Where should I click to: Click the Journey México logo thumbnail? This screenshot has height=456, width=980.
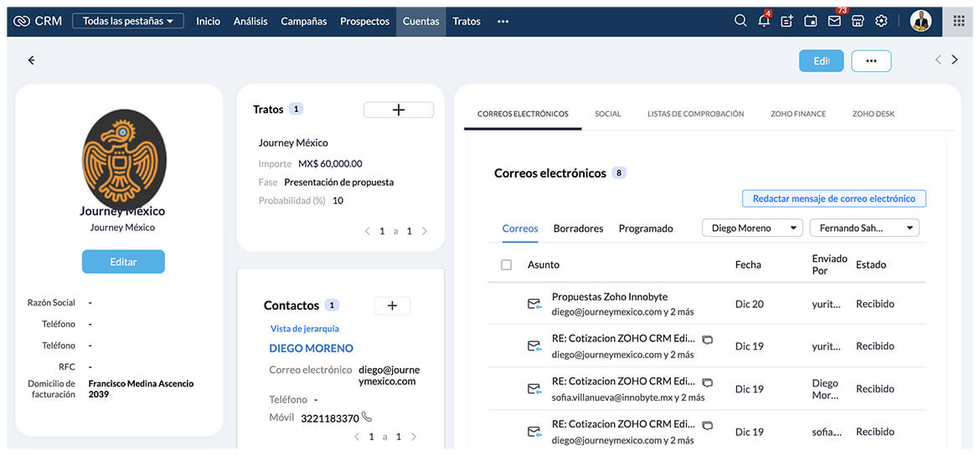tap(124, 160)
